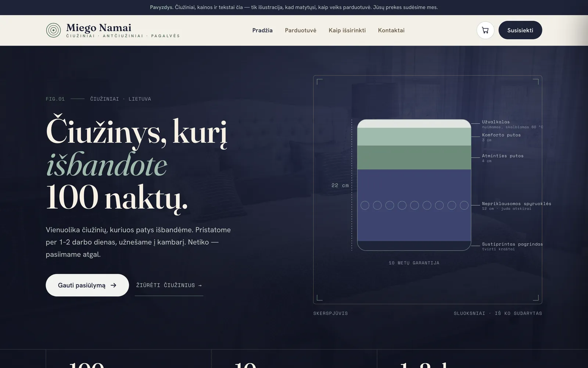Select the Atminties putos label

(503, 156)
